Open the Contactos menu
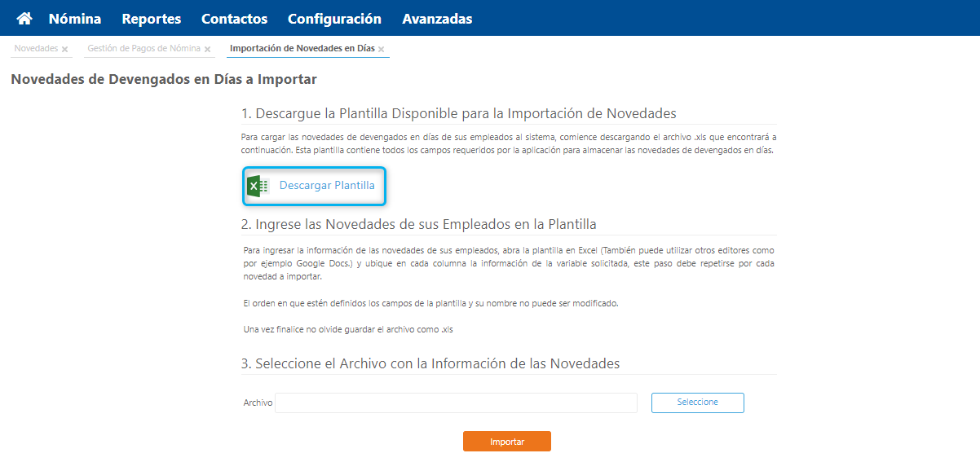Image resolution: width=980 pixels, height=462 pixels. coord(234,19)
